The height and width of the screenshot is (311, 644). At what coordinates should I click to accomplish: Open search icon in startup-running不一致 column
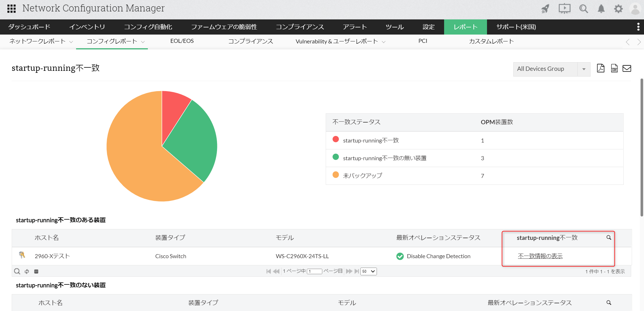609,238
